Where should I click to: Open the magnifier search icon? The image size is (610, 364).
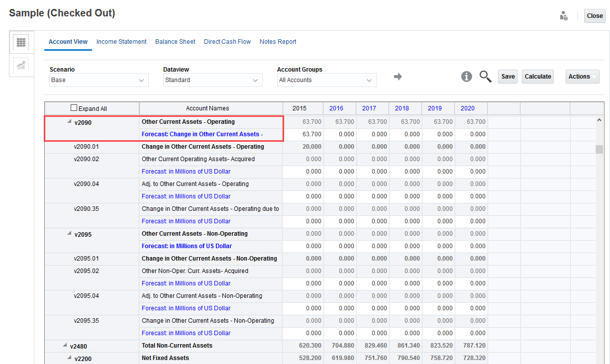(x=485, y=77)
